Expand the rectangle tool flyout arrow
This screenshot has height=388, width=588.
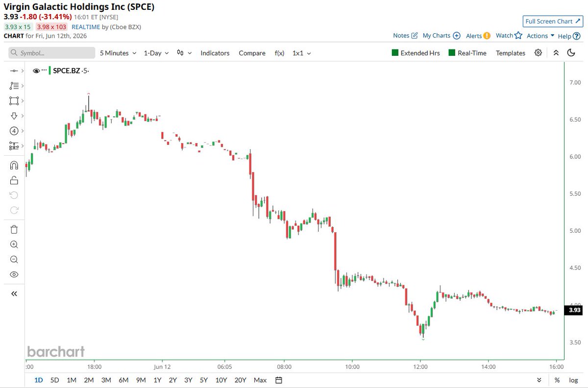coord(23,100)
